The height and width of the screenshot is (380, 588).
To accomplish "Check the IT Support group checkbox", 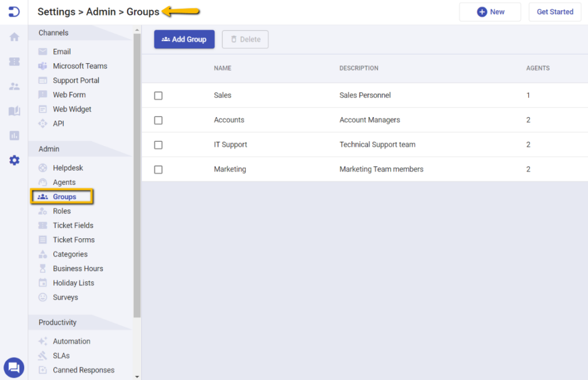I will (158, 145).
